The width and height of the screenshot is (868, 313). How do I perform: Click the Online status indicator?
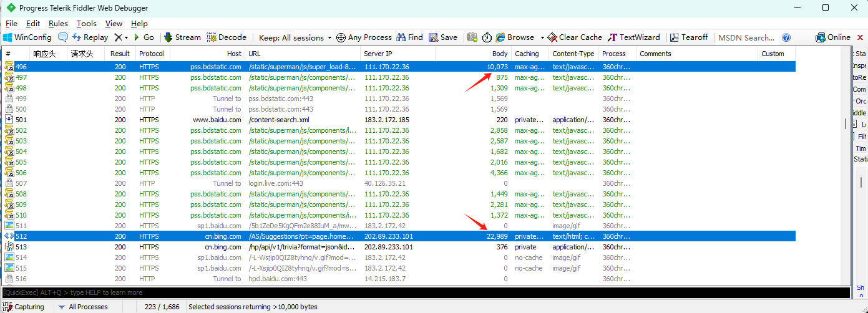click(x=833, y=37)
